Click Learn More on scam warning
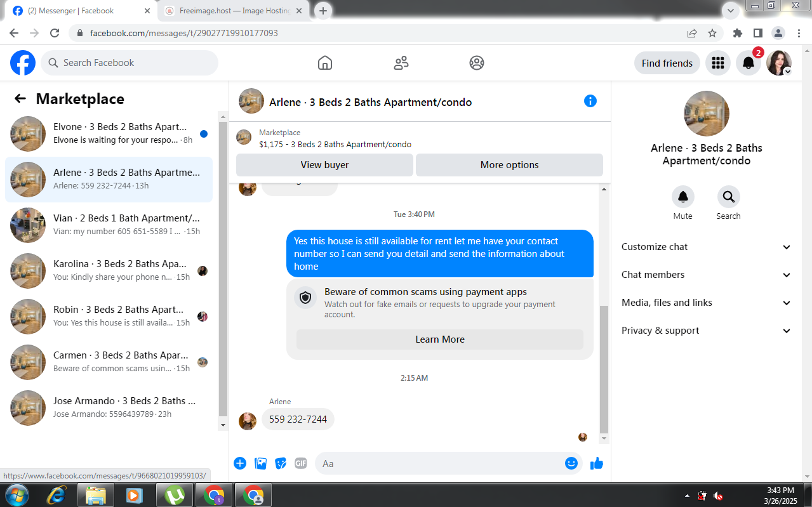 tap(440, 339)
